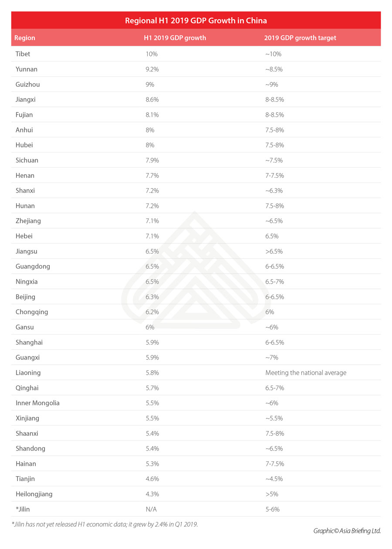Select the Sichuan region name
This screenshot has width=392, height=549.
27,160
